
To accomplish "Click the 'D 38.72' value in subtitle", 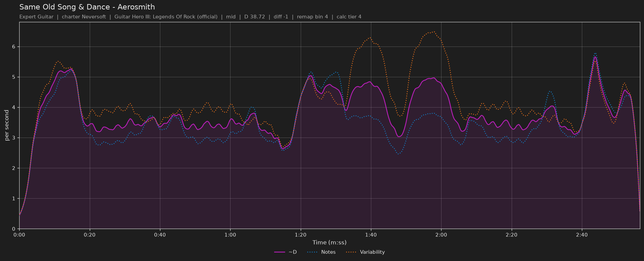I will pos(254,17).
